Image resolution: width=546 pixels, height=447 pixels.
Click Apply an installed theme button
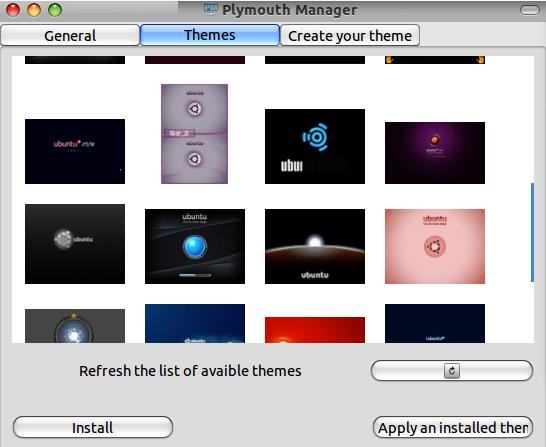453,427
